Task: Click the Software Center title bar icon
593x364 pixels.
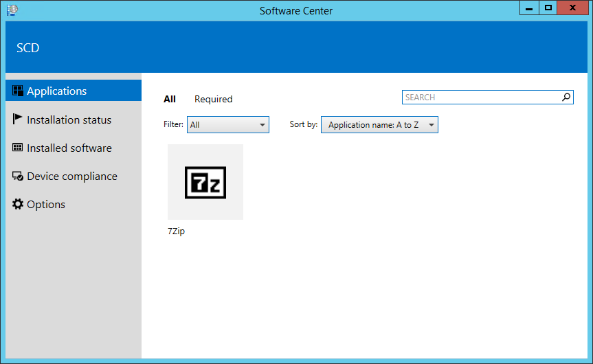Action: [x=12, y=10]
